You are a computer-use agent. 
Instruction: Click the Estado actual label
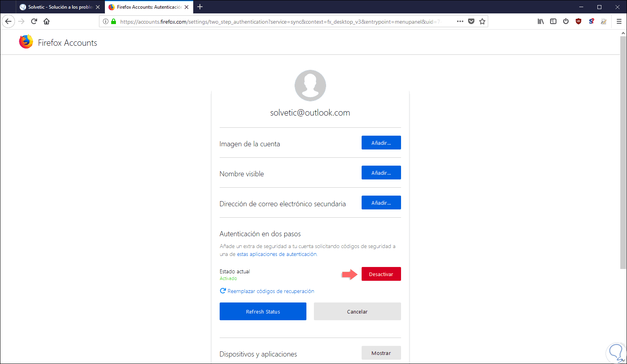click(235, 271)
